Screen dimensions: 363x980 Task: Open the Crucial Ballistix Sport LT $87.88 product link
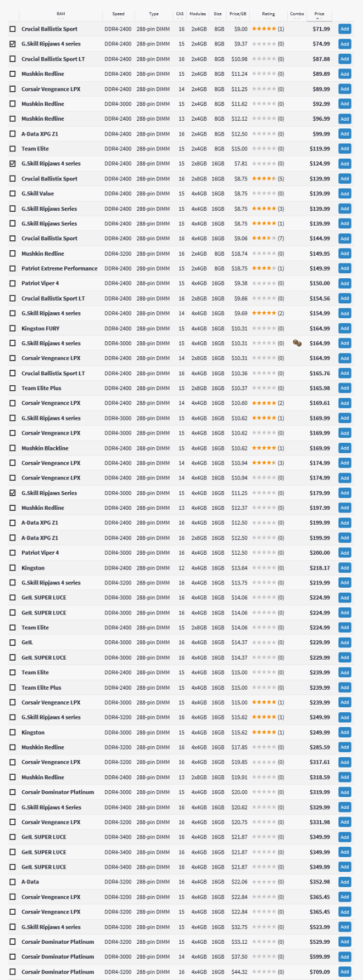point(53,59)
